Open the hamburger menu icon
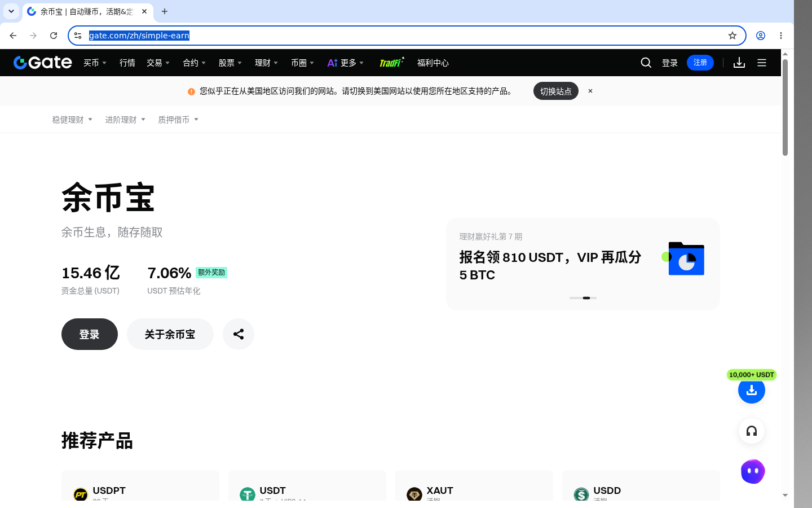This screenshot has width=812, height=508. tap(762, 63)
